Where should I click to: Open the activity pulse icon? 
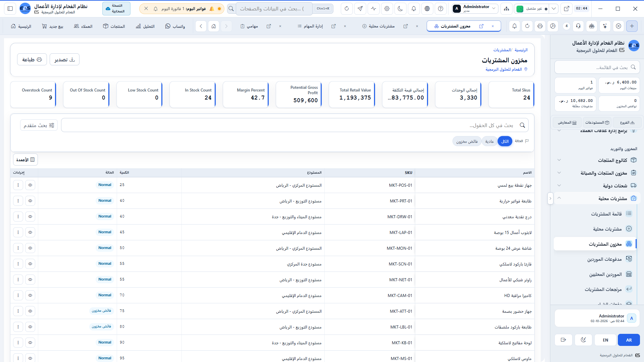click(x=373, y=9)
